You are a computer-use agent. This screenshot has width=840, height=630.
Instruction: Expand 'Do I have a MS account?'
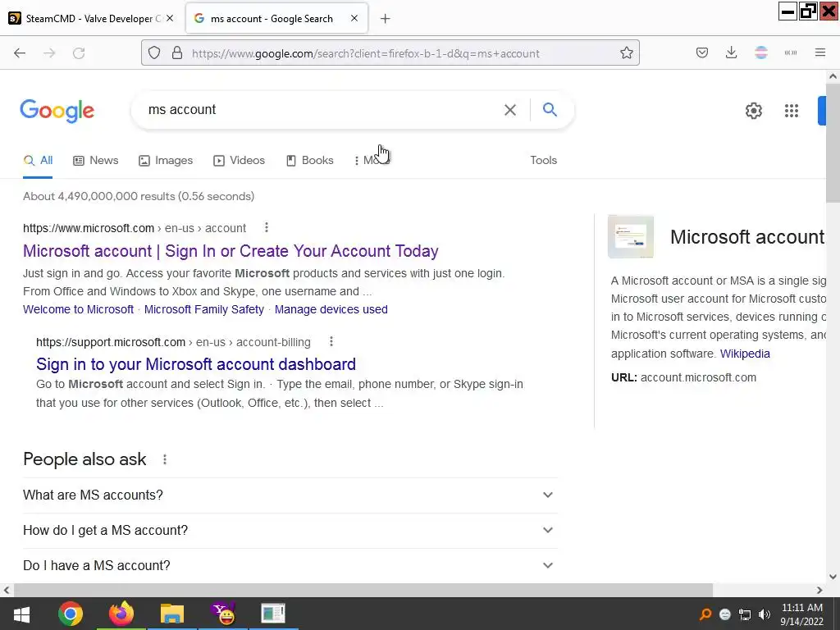(x=290, y=565)
